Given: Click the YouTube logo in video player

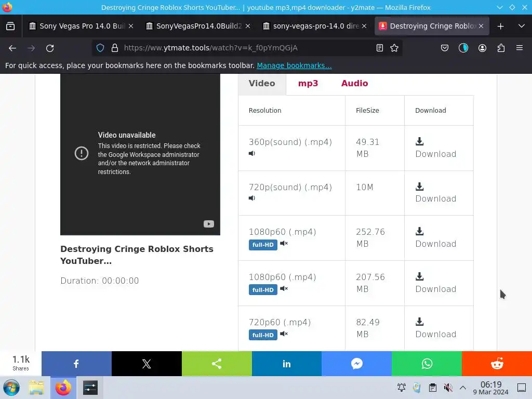Looking at the screenshot, I should point(209,224).
